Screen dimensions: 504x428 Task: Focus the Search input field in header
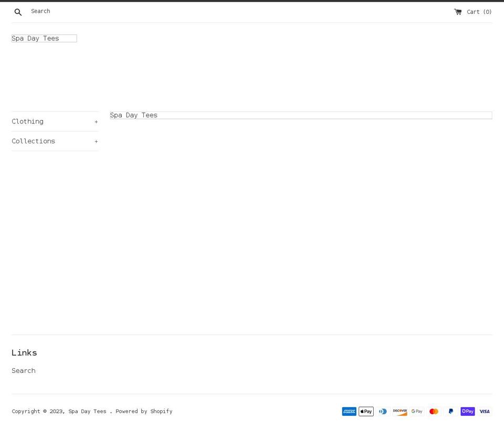(105, 11)
